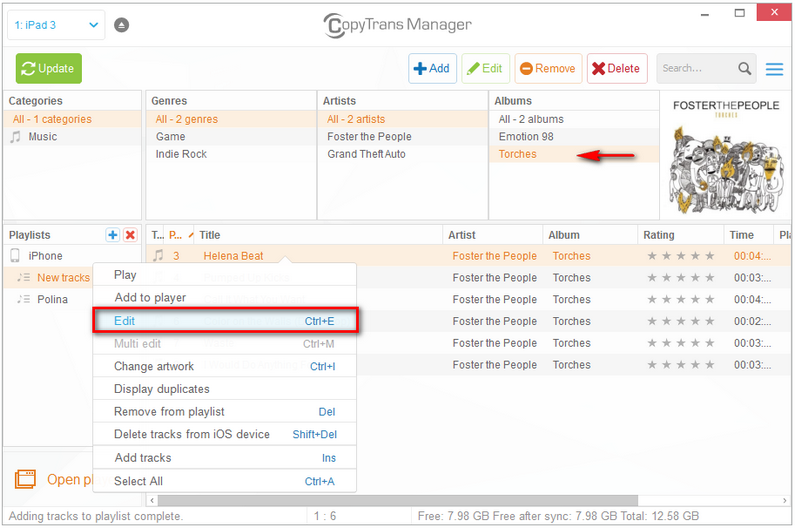Screen dimensions: 795x528
Task: Select the Music category
Action: coord(73,136)
